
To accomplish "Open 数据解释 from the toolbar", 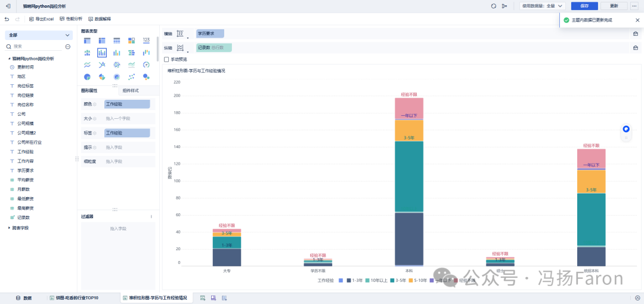I will click(x=100, y=19).
